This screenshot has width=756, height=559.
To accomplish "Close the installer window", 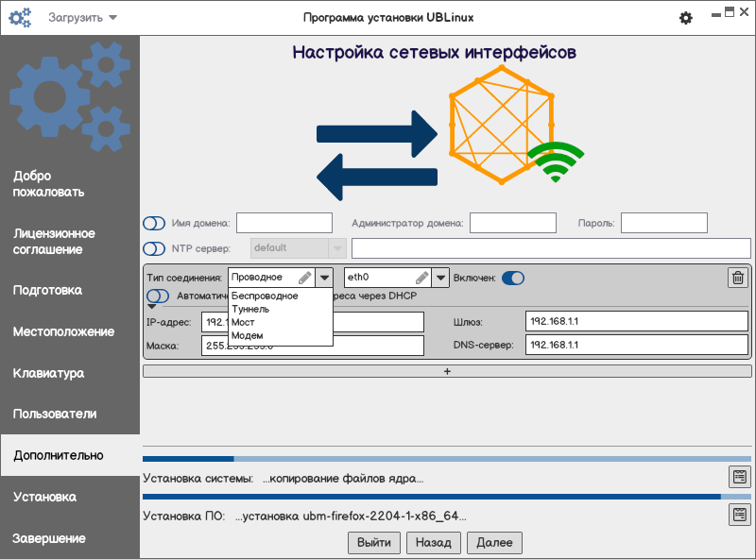I will (x=745, y=12).
